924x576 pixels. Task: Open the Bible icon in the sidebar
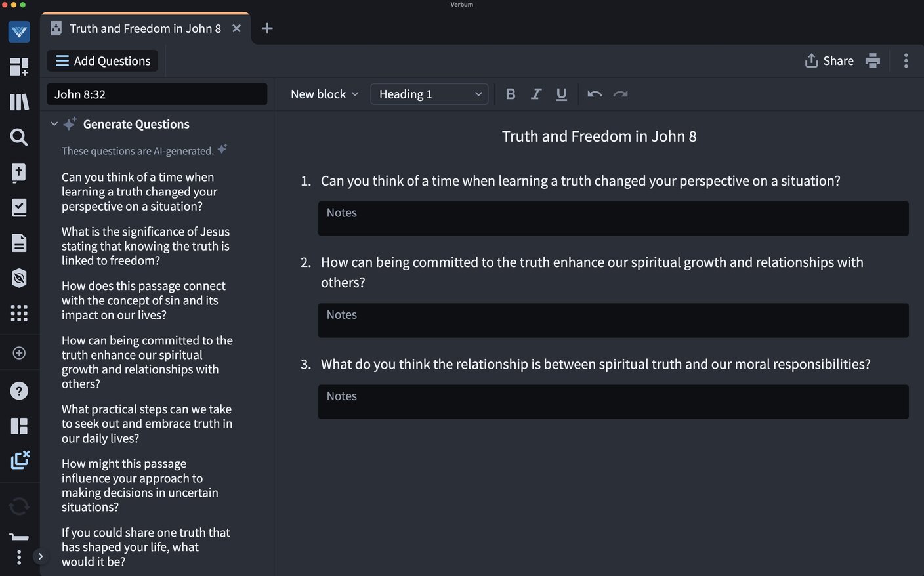click(19, 173)
